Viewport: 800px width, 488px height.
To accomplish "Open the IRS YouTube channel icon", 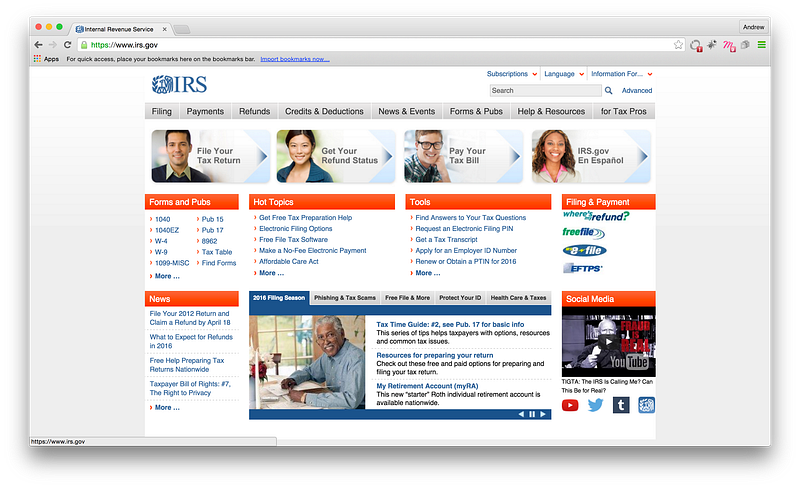I will pyautogui.click(x=570, y=405).
